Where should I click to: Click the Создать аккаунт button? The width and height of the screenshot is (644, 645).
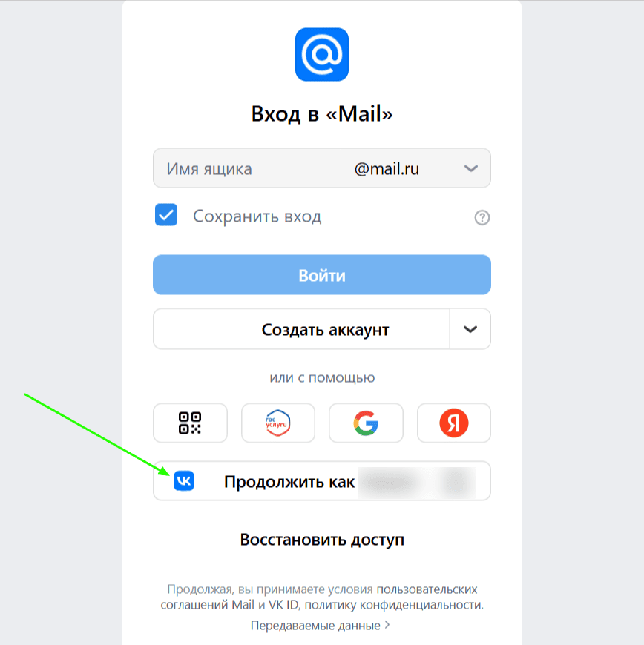[x=301, y=329]
